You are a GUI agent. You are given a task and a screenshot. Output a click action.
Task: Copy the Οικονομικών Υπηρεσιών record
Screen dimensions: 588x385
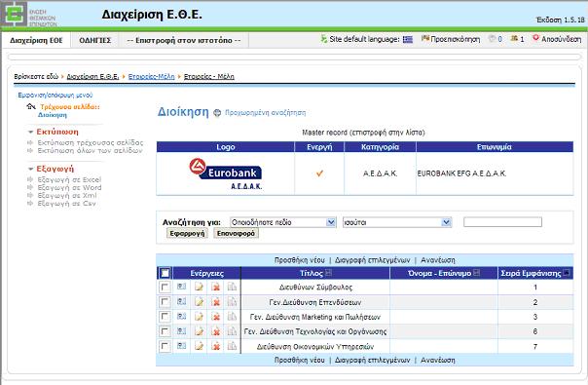click(x=232, y=346)
